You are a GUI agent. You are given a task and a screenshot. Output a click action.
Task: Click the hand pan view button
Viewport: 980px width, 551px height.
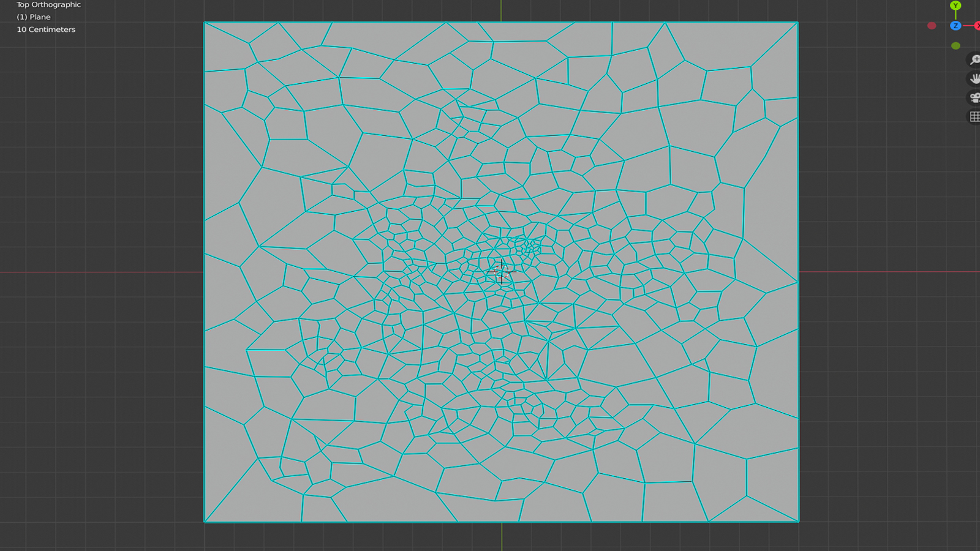[x=974, y=79]
